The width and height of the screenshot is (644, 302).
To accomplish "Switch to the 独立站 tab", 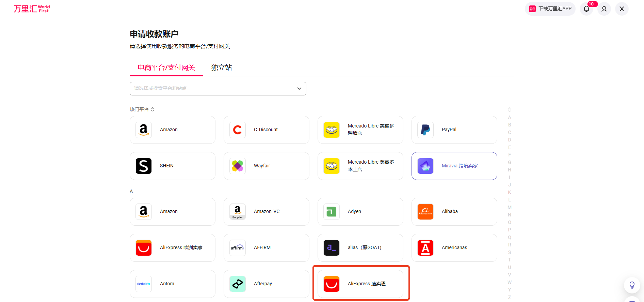I will click(x=222, y=67).
